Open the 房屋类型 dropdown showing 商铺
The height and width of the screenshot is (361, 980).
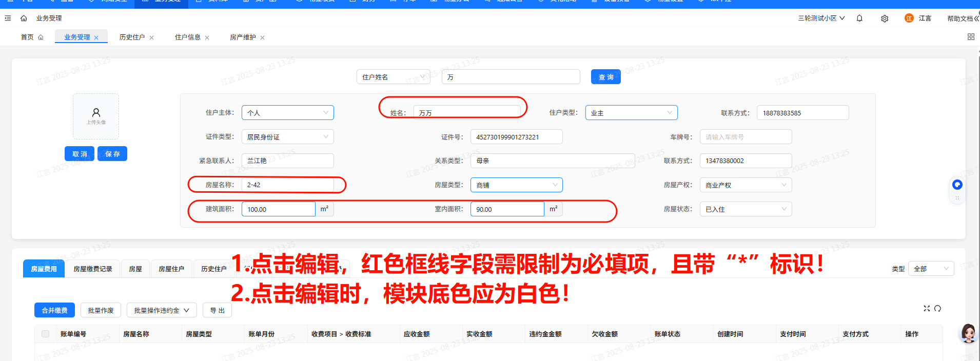tap(516, 185)
